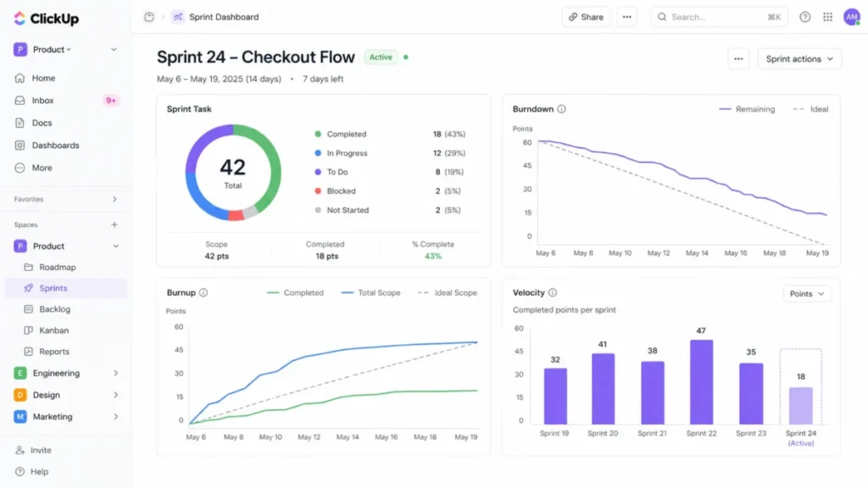868x488 pixels.
Task: Click the Reports chart icon
Action: [x=28, y=351]
